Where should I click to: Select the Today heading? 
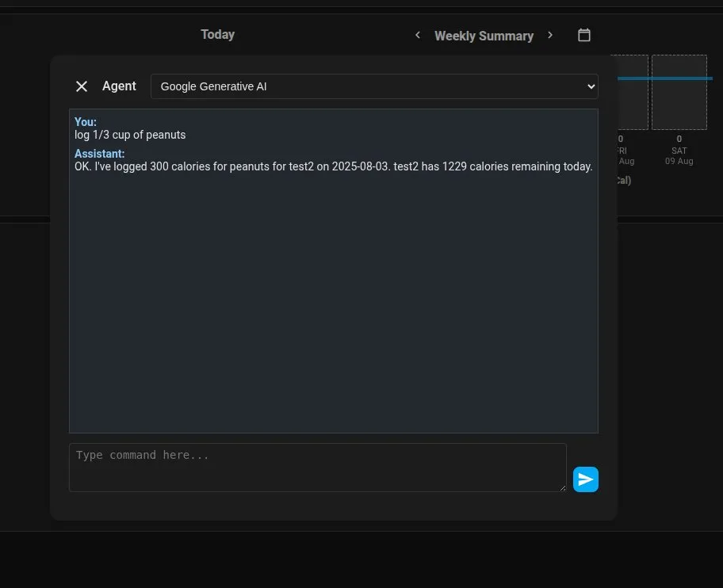pyautogui.click(x=218, y=35)
